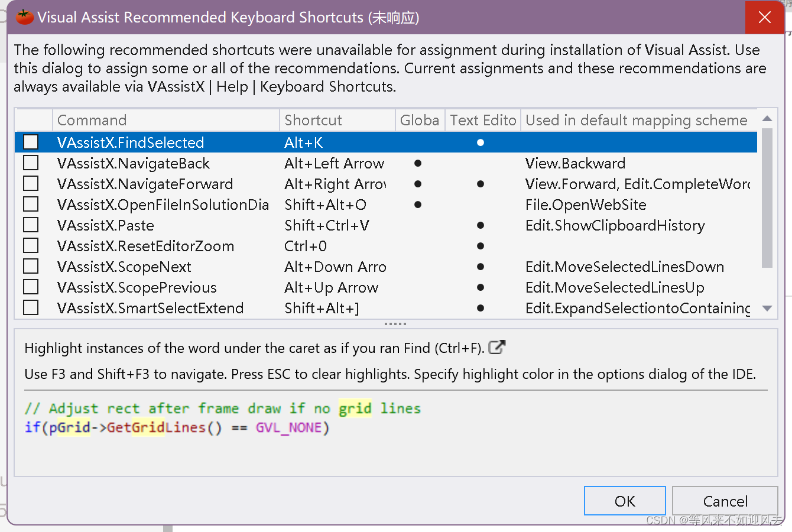
Task: Click the highlighted word grid in code comment
Action: (x=355, y=408)
